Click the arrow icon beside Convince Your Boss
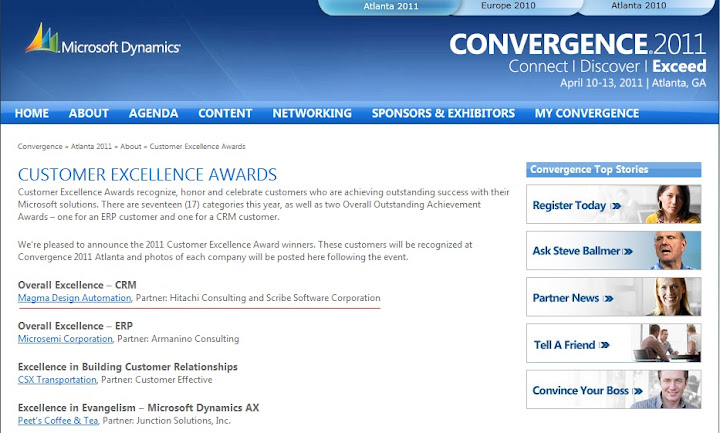 pos(637,391)
